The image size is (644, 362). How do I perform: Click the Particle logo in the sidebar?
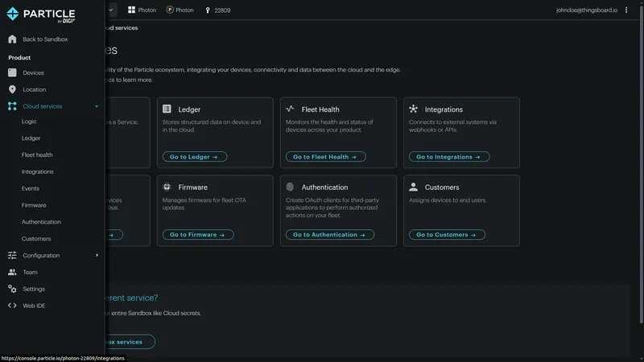tap(41, 14)
